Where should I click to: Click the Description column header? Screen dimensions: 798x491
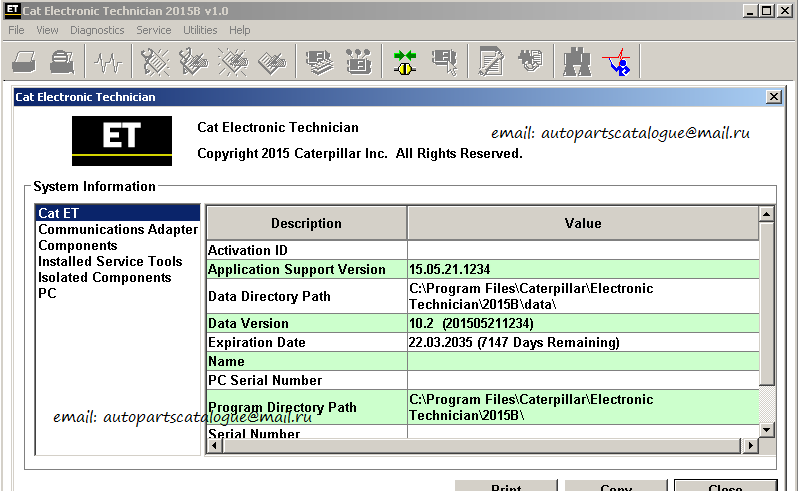tap(306, 223)
